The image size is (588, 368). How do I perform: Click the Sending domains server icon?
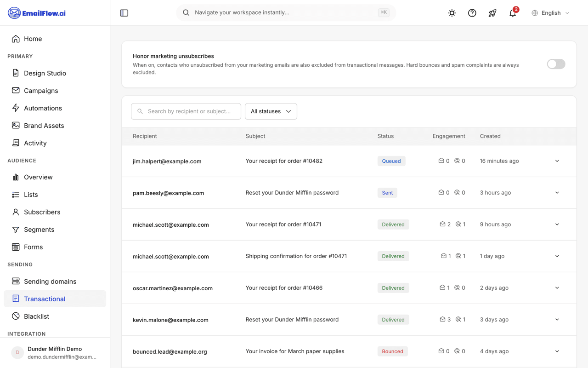tap(16, 282)
